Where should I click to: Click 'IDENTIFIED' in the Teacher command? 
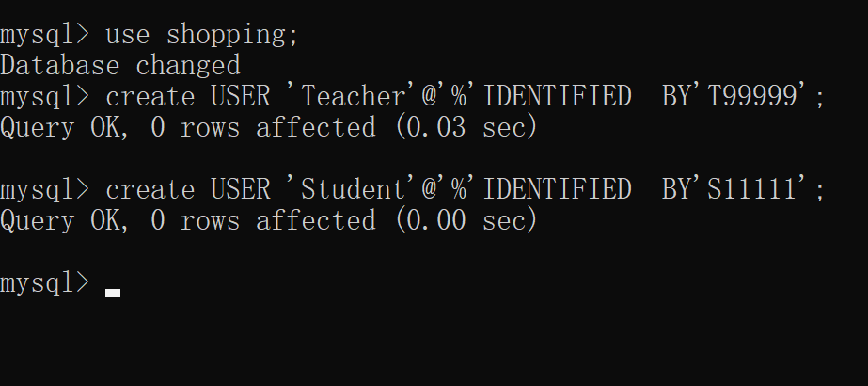pos(556,97)
